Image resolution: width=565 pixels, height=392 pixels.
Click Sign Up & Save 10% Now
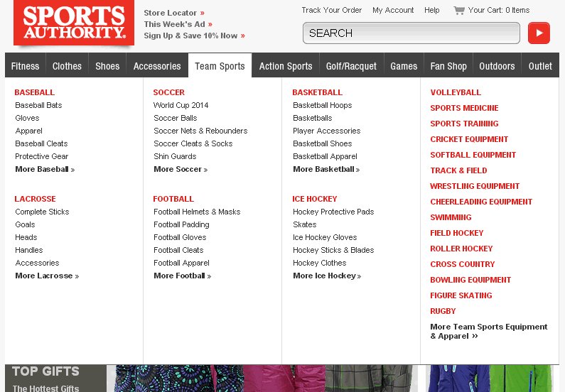pyautogui.click(x=194, y=36)
